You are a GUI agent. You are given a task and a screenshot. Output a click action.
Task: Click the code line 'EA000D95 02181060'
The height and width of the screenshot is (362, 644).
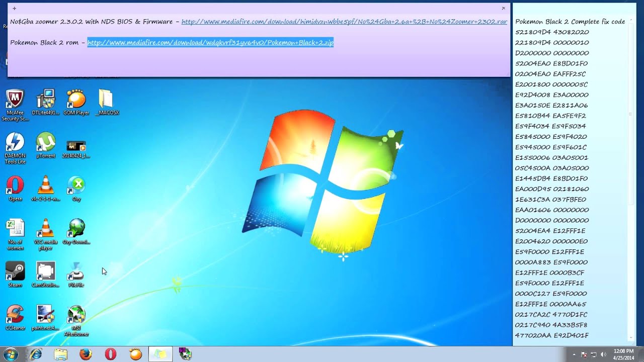click(552, 189)
